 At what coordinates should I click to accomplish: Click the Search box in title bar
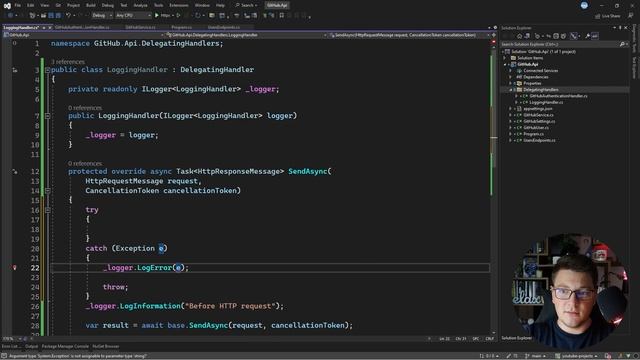[246, 5]
